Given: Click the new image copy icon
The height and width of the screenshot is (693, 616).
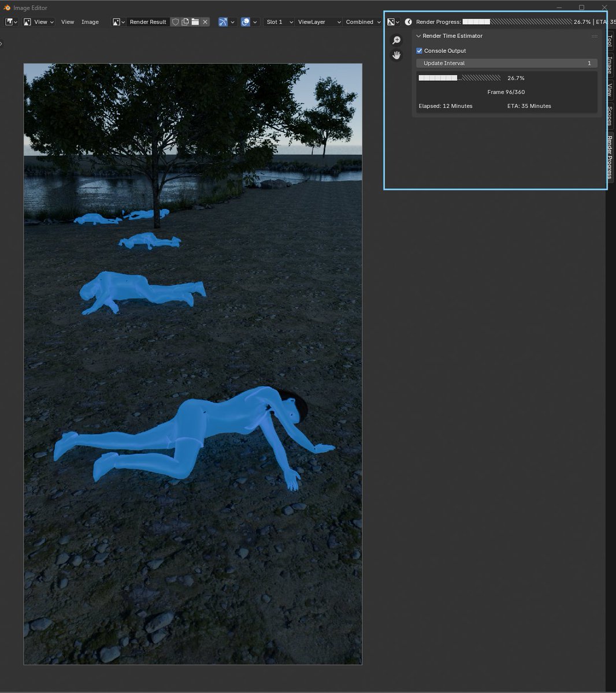Looking at the screenshot, I should click(185, 22).
